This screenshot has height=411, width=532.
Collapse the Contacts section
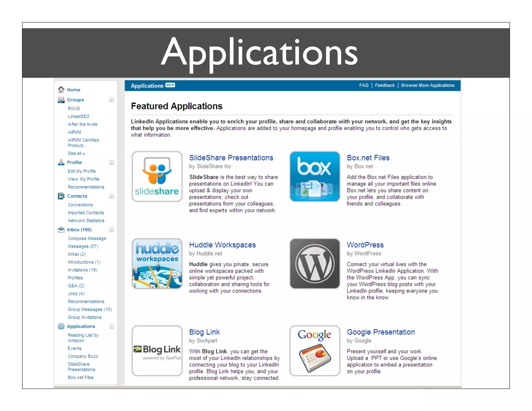tap(112, 196)
